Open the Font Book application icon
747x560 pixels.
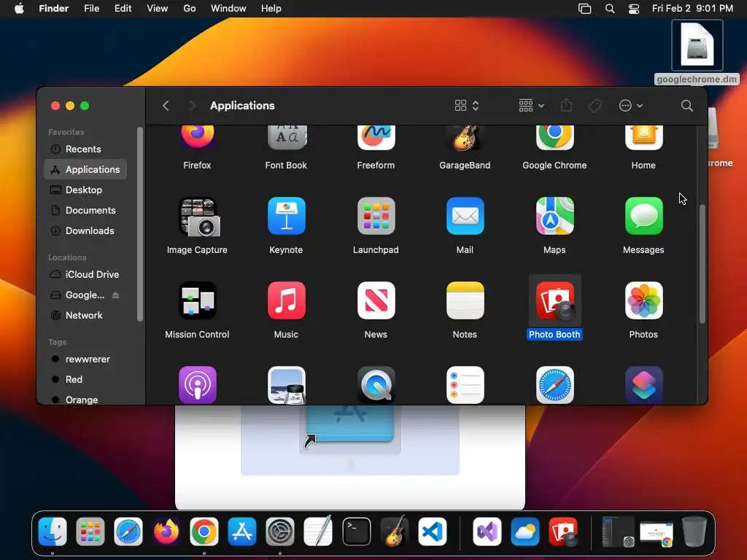286,139
